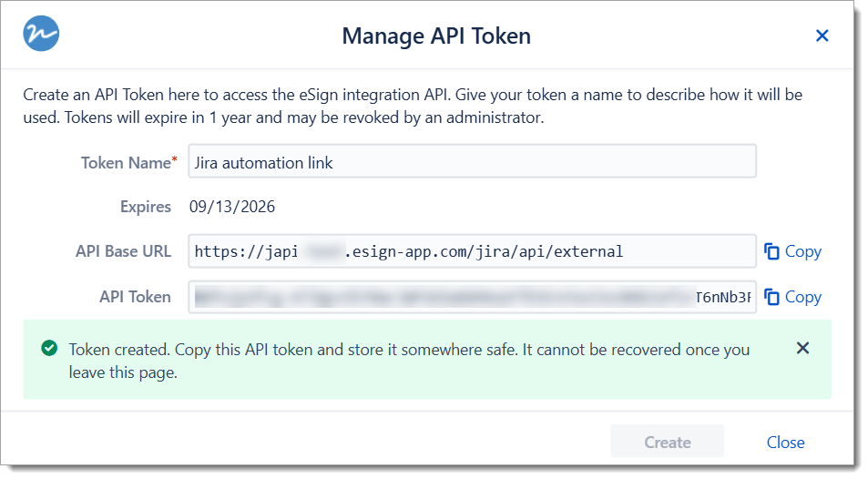This screenshot has height=479, width=868.
Task: Click the copy icon beside API Token
Action: (771, 297)
